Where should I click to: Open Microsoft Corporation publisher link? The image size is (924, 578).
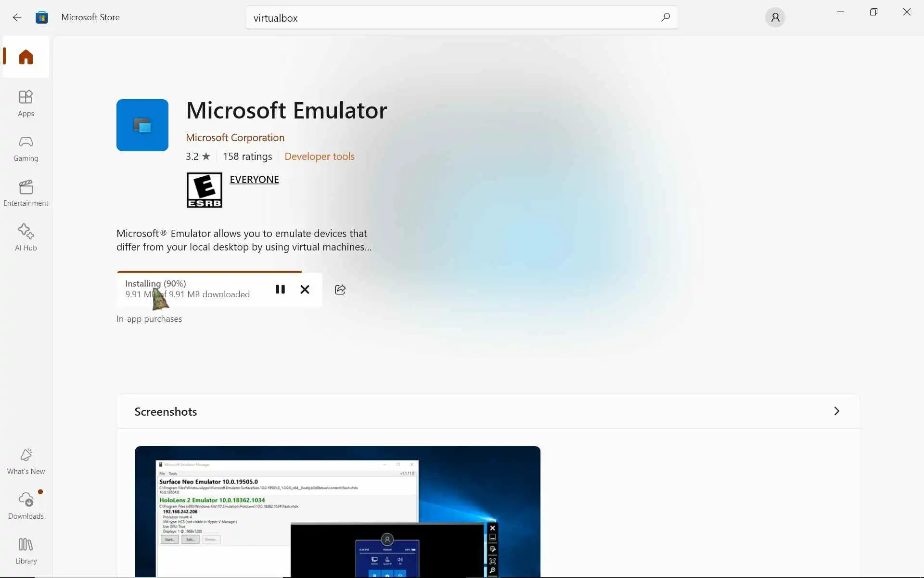pos(235,138)
